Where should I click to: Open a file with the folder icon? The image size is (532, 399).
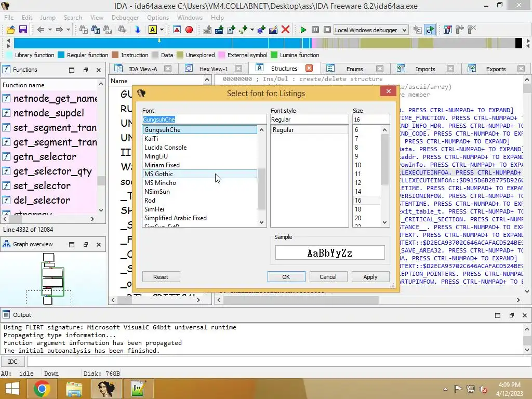10,30
